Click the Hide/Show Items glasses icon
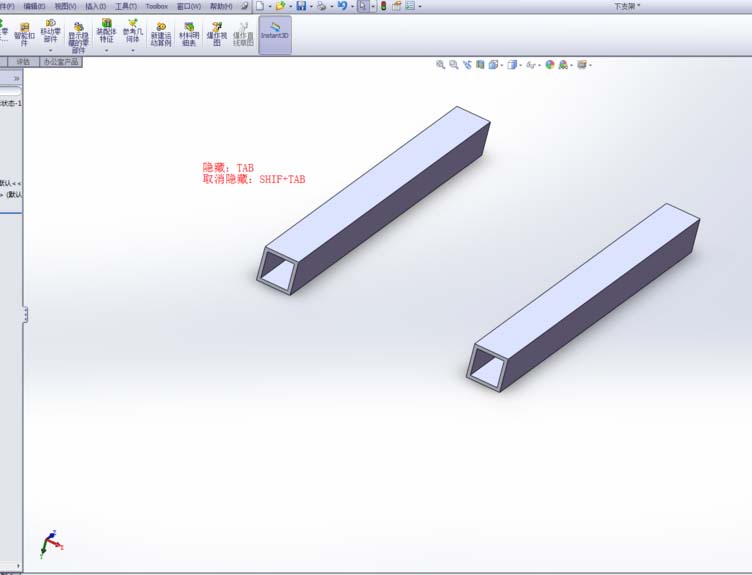 pyautogui.click(x=530, y=65)
